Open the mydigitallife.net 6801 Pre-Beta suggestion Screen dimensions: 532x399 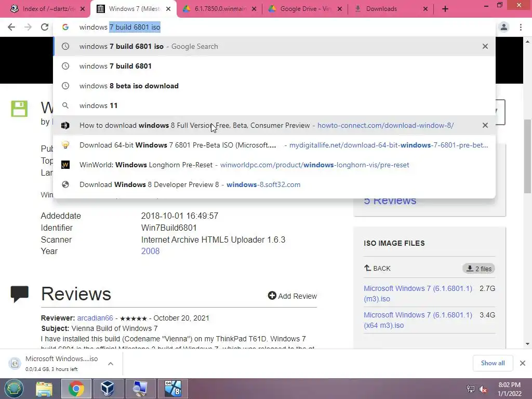[274, 145]
